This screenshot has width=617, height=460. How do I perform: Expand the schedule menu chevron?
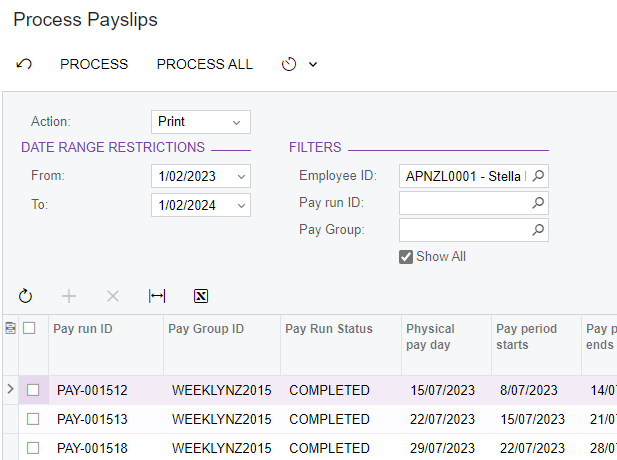[313, 64]
